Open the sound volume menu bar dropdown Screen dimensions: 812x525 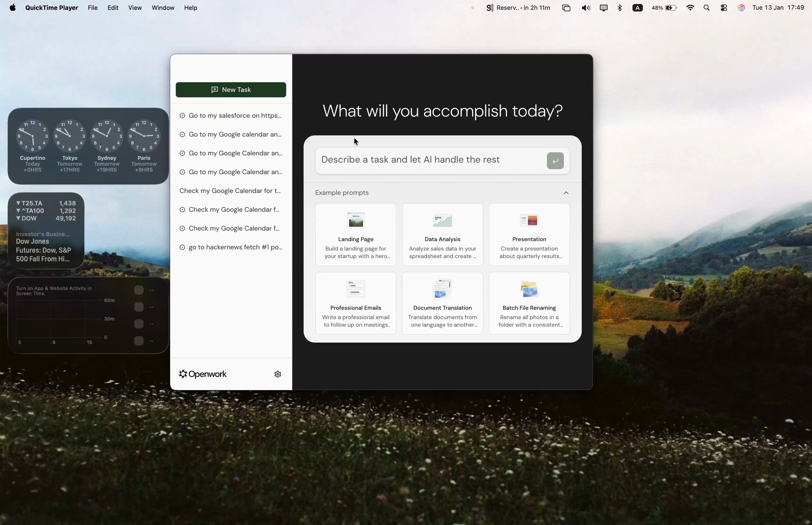pyautogui.click(x=585, y=8)
